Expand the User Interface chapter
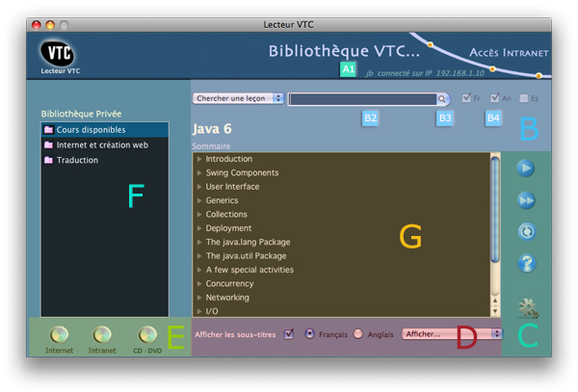Image resolution: width=578 pixels, height=392 pixels. click(x=199, y=187)
